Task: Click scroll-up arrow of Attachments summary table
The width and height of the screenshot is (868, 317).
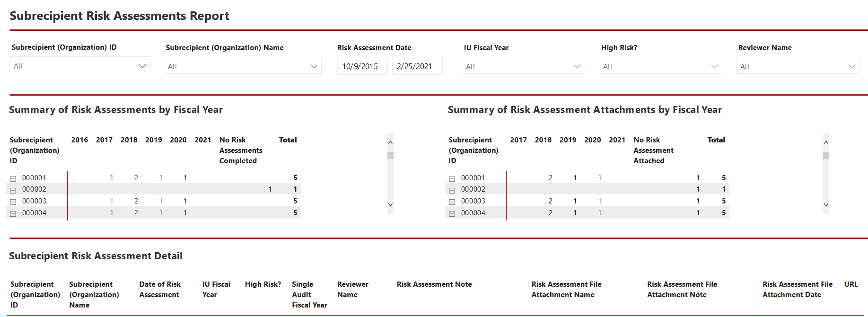Action: click(825, 142)
